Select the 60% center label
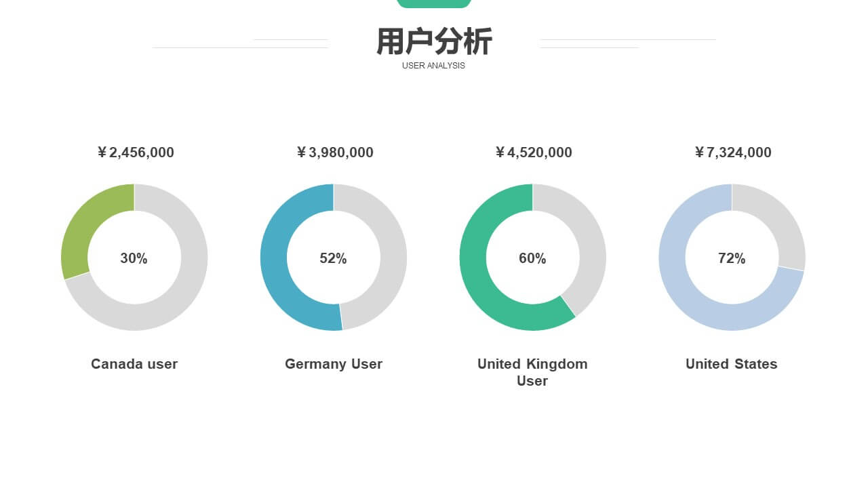 coord(532,258)
